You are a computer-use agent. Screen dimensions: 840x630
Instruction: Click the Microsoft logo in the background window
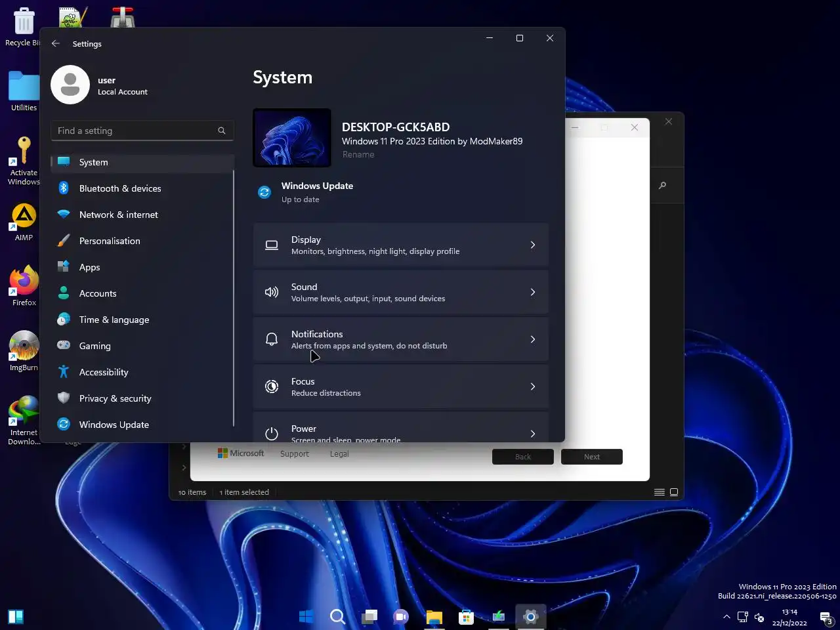(x=241, y=453)
